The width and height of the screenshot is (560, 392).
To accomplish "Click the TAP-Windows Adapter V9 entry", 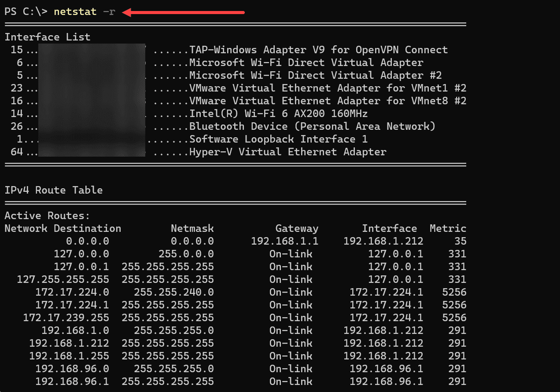I will point(318,50).
